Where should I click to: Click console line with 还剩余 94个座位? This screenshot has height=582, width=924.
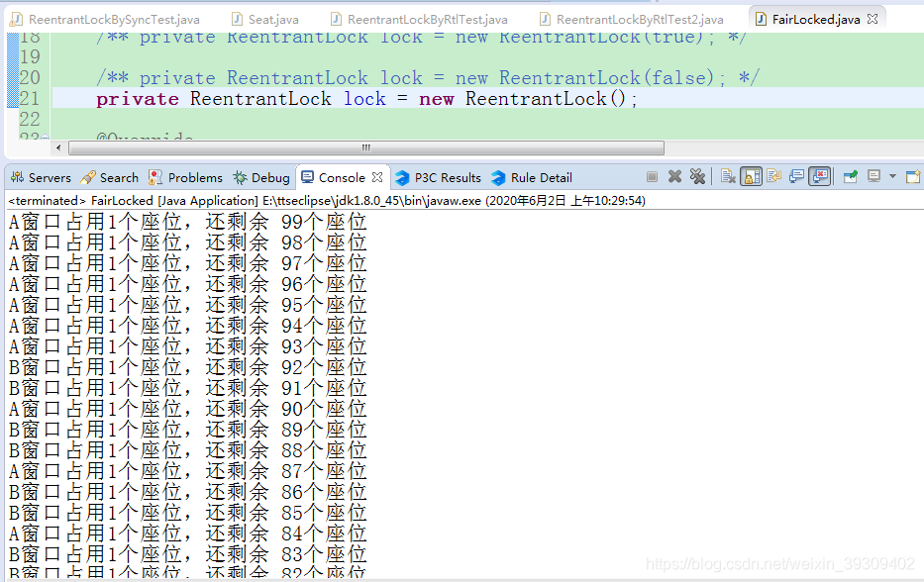pyautogui.click(x=188, y=326)
